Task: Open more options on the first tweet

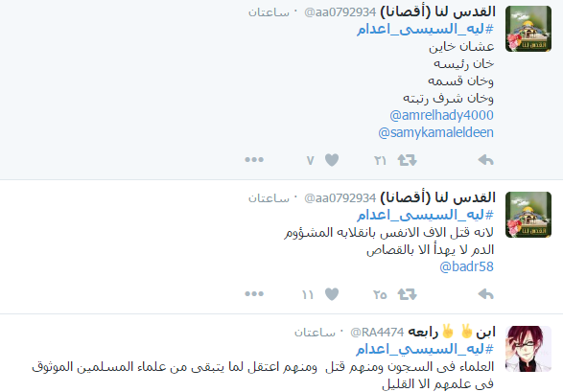Action: [254, 160]
